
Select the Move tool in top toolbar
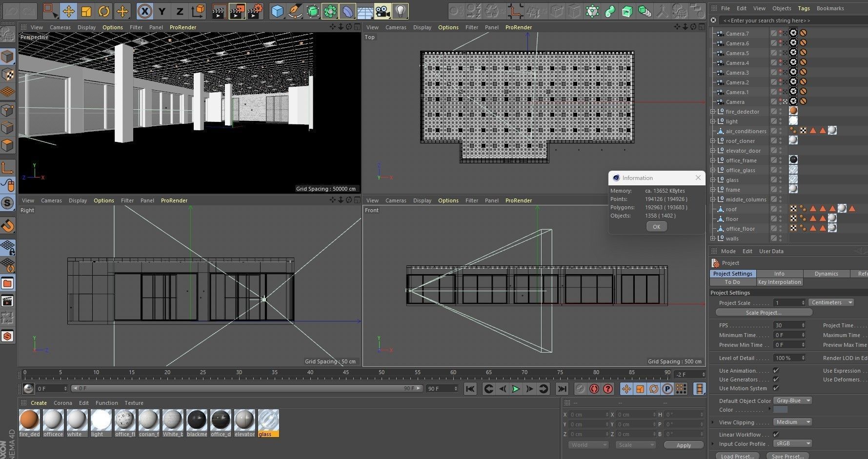click(68, 11)
